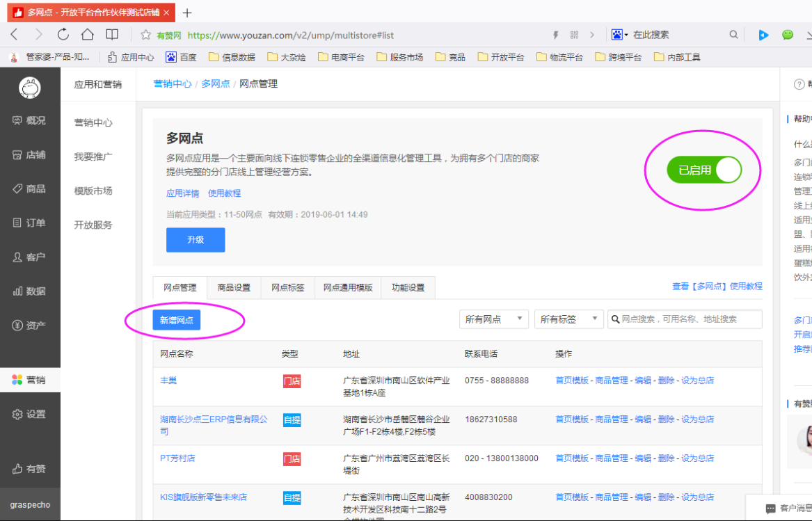Toggle the 已启用 multi-store switch off
Viewport: 812px width, 521px height.
tap(703, 170)
